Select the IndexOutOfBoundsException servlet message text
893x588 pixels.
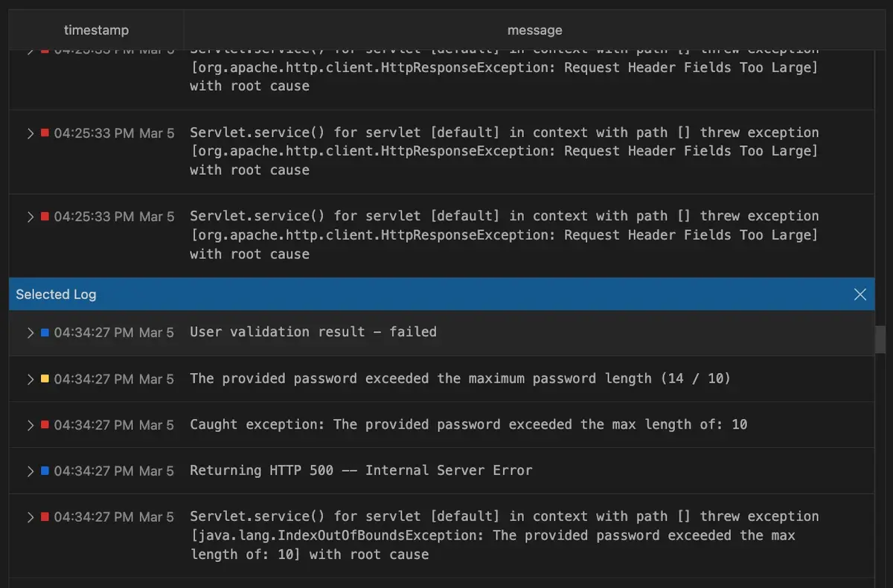tap(491, 535)
